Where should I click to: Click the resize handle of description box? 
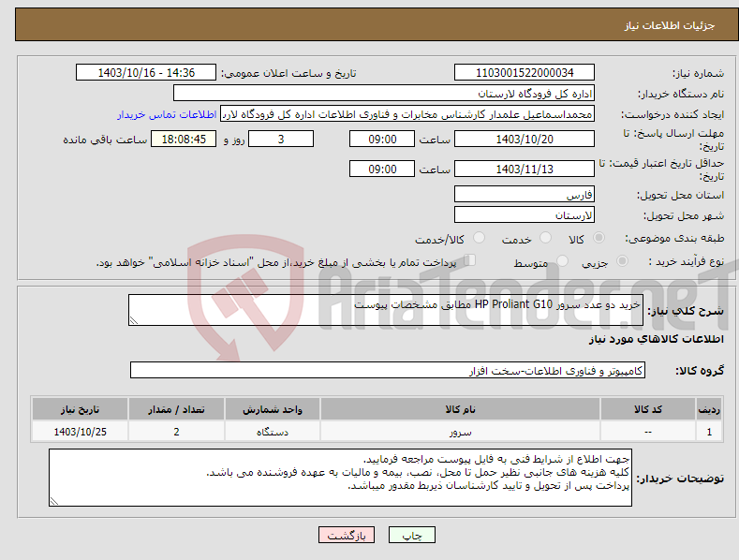click(x=134, y=320)
